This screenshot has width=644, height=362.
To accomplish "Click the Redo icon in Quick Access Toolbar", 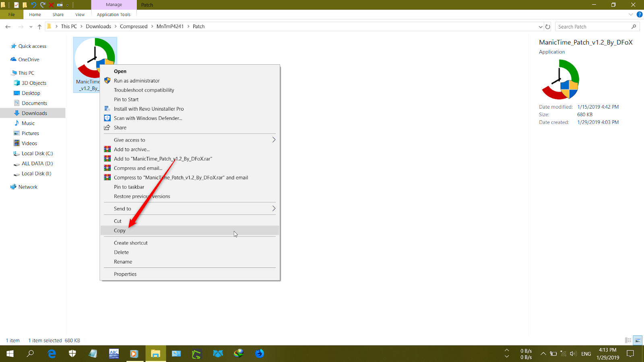I will [x=42, y=5].
